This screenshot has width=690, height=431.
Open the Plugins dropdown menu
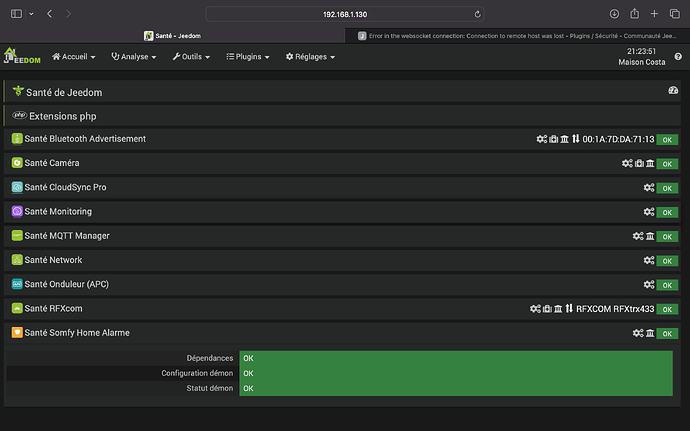[x=248, y=57]
